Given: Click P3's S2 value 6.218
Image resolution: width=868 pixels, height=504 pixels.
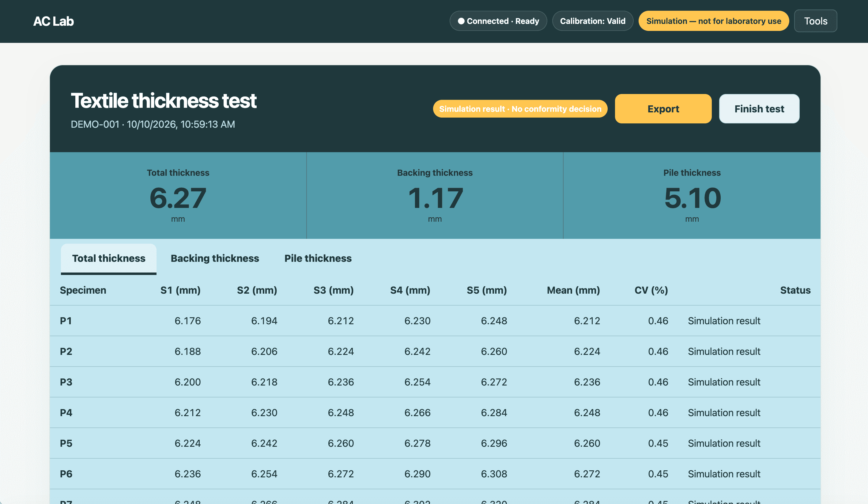Looking at the screenshot, I should tap(264, 382).
